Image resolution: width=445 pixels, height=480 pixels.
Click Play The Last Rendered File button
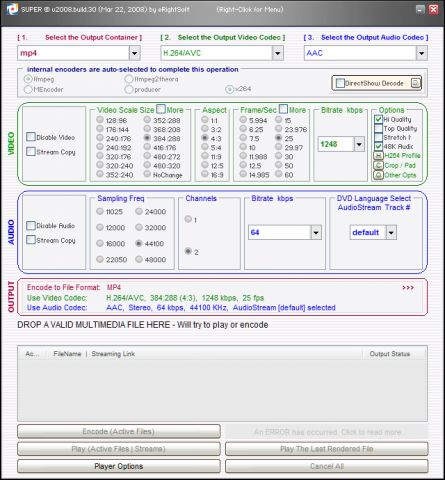[327, 449]
